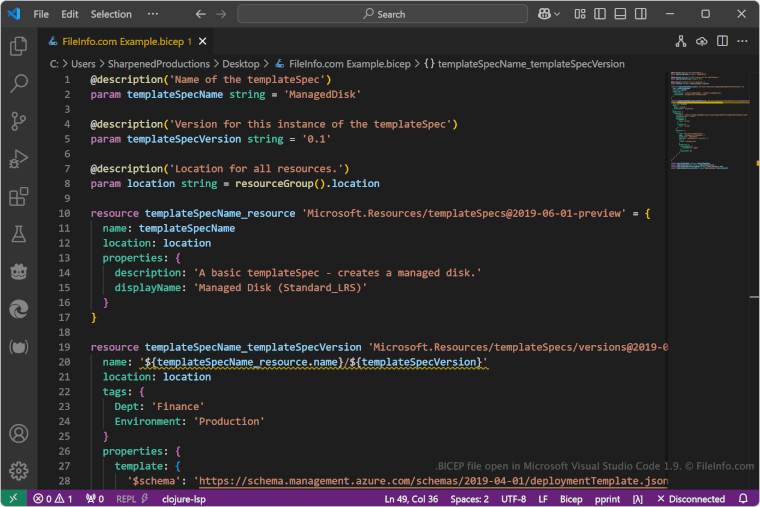Click the Search command center box
760x507 pixels.
pos(385,14)
